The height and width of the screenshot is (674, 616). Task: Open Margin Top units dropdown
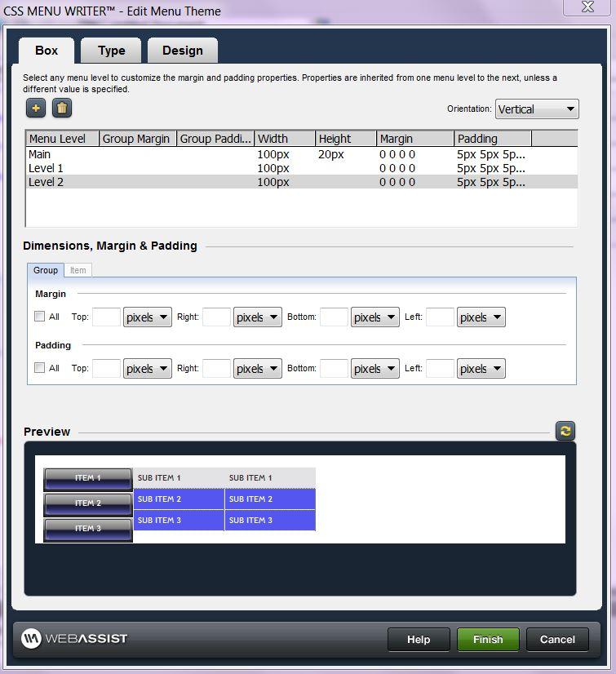[148, 317]
